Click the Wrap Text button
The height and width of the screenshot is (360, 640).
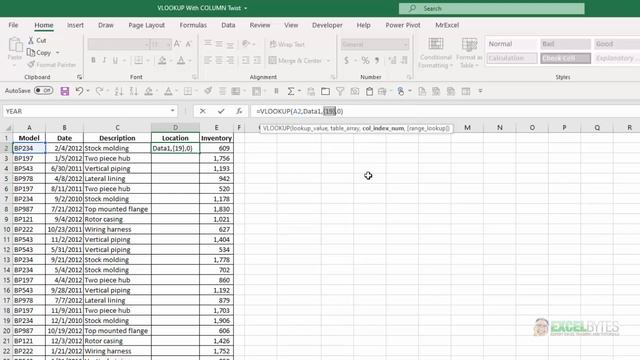(x=287, y=44)
